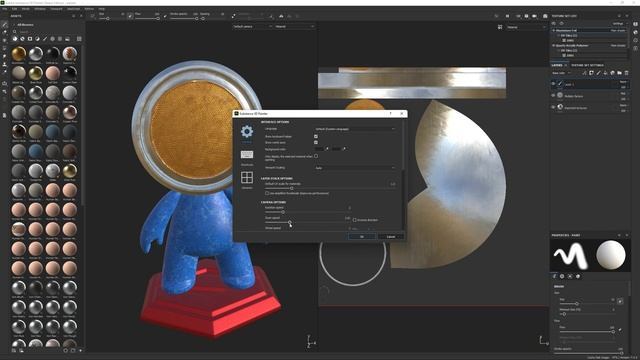Click the Rotation speed slider handle

[x=283, y=212]
